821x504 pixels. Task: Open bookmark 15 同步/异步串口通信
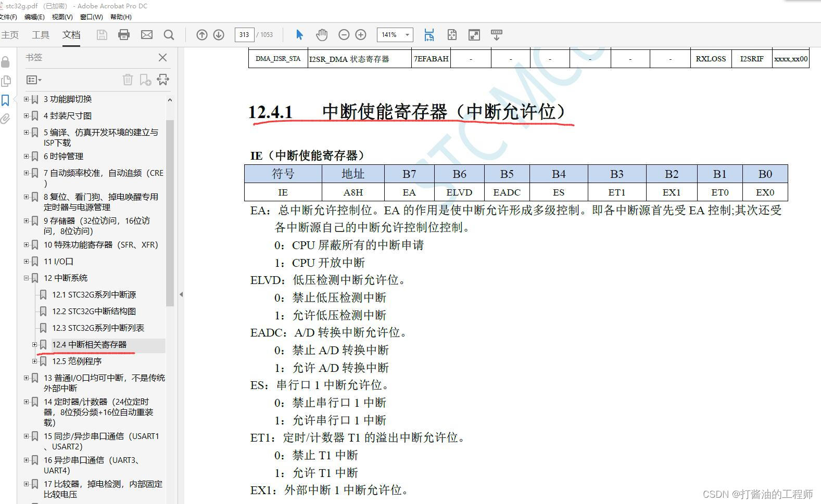point(102,441)
